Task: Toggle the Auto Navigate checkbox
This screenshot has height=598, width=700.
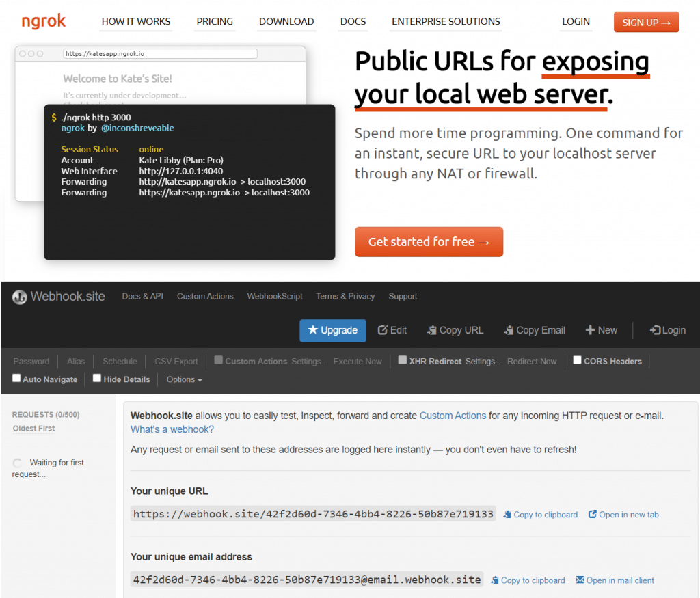Action: [x=16, y=378]
